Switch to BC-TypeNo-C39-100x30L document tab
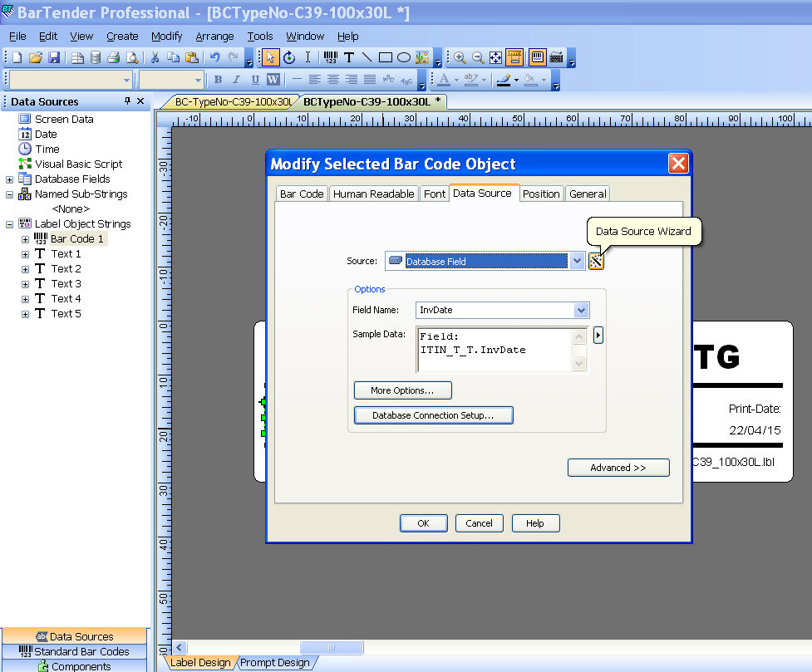 (x=233, y=101)
